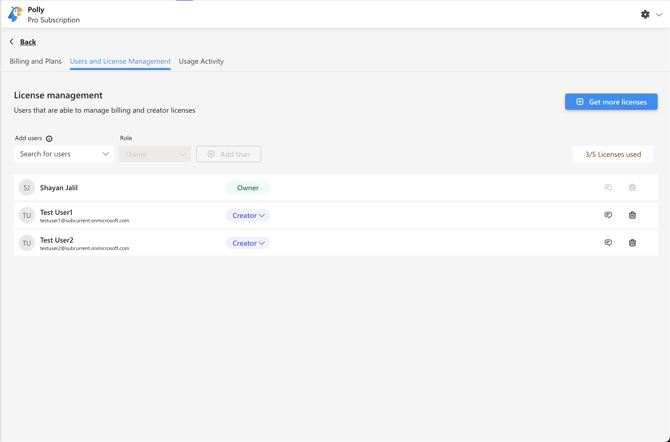Click the back arrow chevron

(12, 42)
